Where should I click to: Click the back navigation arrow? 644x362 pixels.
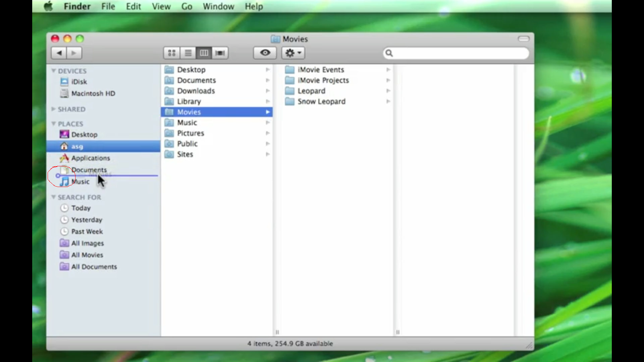pyautogui.click(x=59, y=53)
